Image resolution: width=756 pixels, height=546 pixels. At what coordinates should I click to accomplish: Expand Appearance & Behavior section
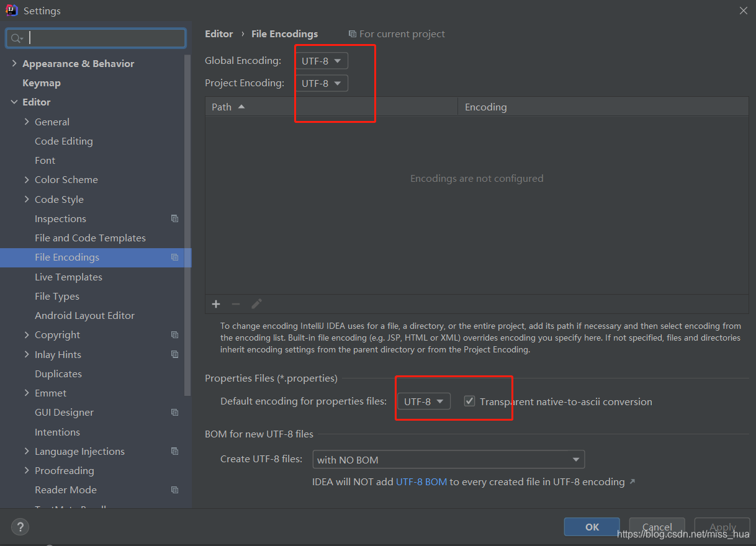point(14,63)
